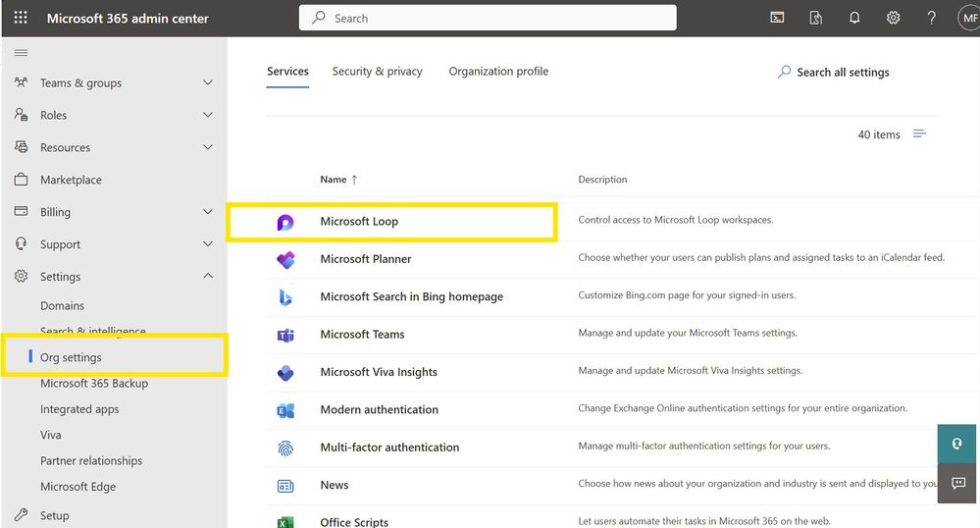Open Partner relationships in sidebar
This screenshot has width=980, height=528.
click(91, 461)
